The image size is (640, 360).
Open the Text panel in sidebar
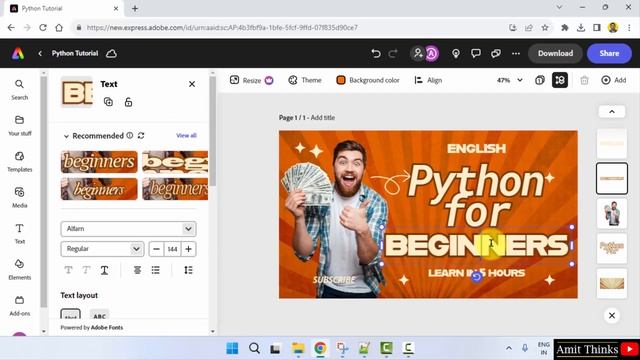[19, 233]
